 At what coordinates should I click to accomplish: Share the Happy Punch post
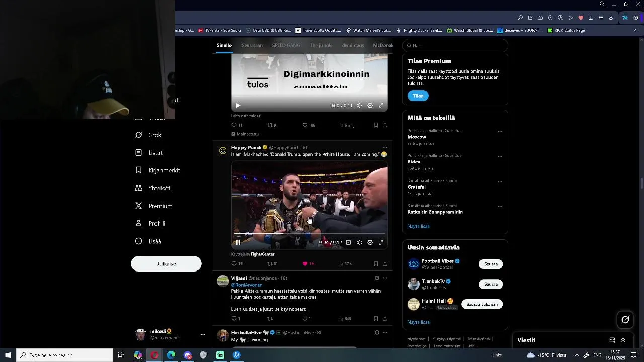pos(385,264)
